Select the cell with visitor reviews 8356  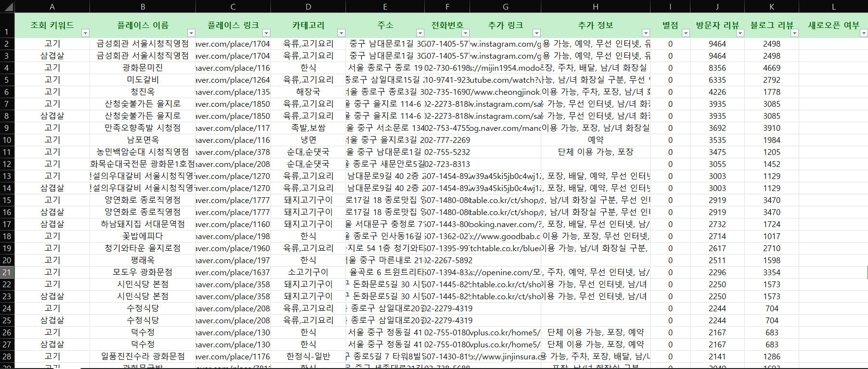click(717, 68)
